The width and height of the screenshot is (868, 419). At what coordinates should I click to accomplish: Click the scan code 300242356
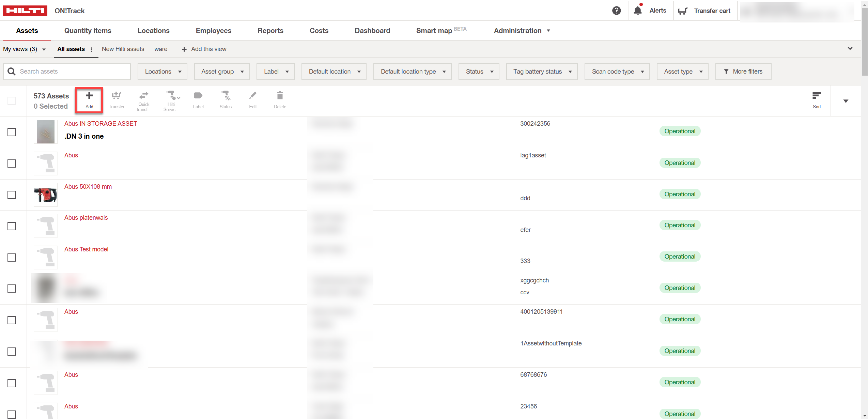pos(535,124)
